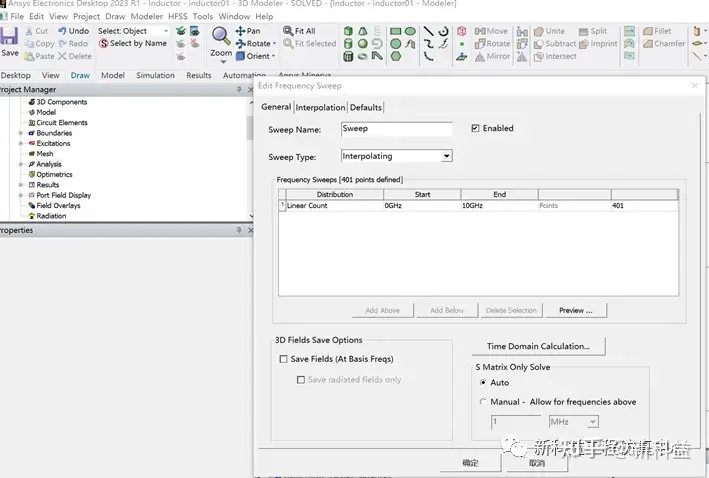Expand the Boundaries tree node

coord(20,133)
